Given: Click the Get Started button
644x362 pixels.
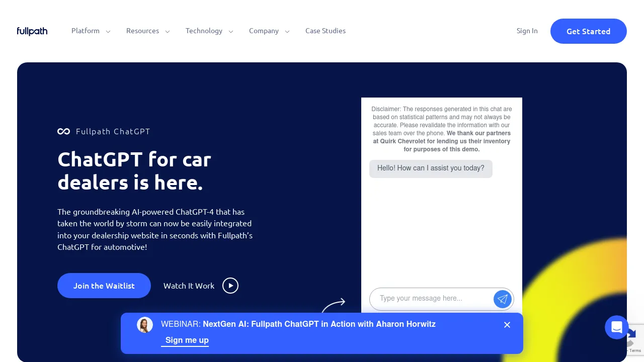Looking at the screenshot, I should pos(589,31).
